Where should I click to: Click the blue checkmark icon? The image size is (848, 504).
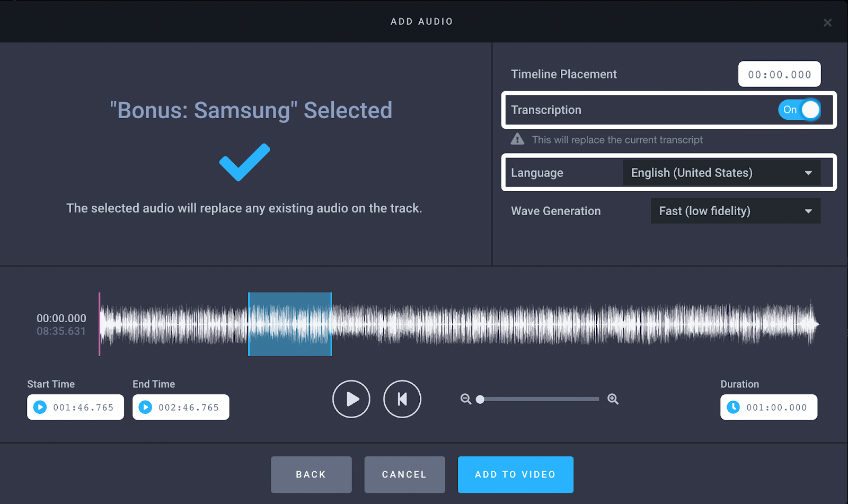(x=245, y=162)
